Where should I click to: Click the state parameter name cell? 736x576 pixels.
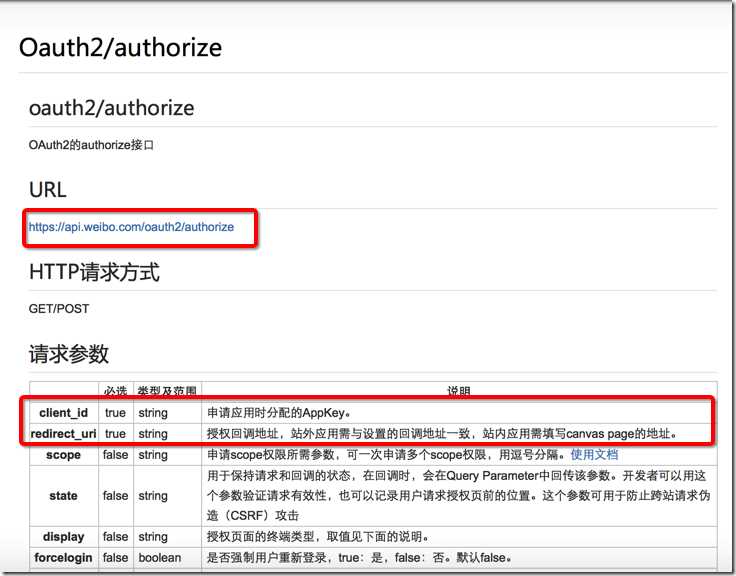pos(64,496)
